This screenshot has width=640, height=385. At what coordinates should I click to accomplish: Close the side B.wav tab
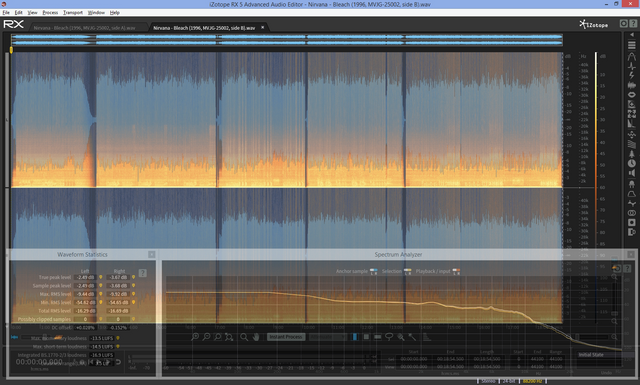click(x=262, y=27)
